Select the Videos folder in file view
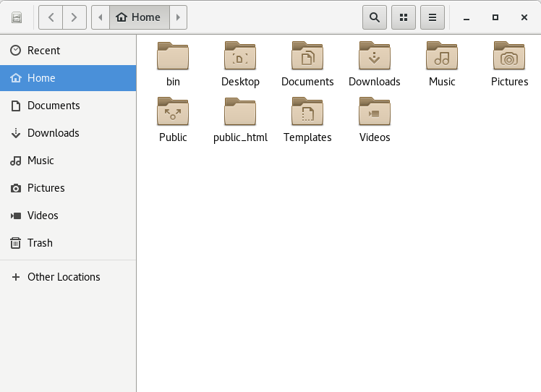The width and height of the screenshot is (541, 392). click(375, 112)
